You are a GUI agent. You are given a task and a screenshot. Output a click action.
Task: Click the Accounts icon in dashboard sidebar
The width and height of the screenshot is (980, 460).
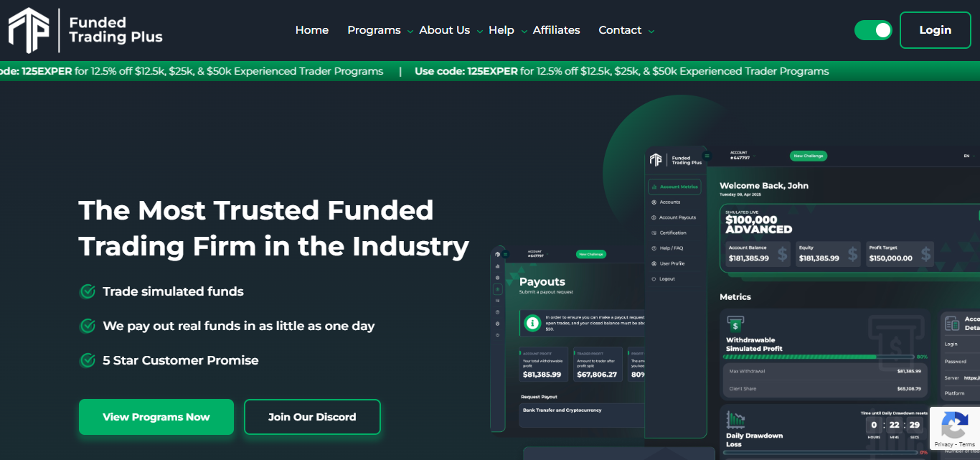pos(654,202)
